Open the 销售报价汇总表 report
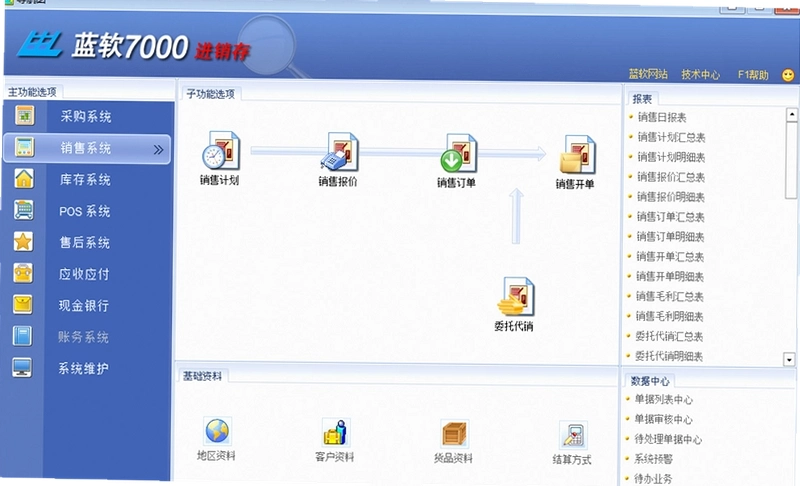 click(671, 177)
